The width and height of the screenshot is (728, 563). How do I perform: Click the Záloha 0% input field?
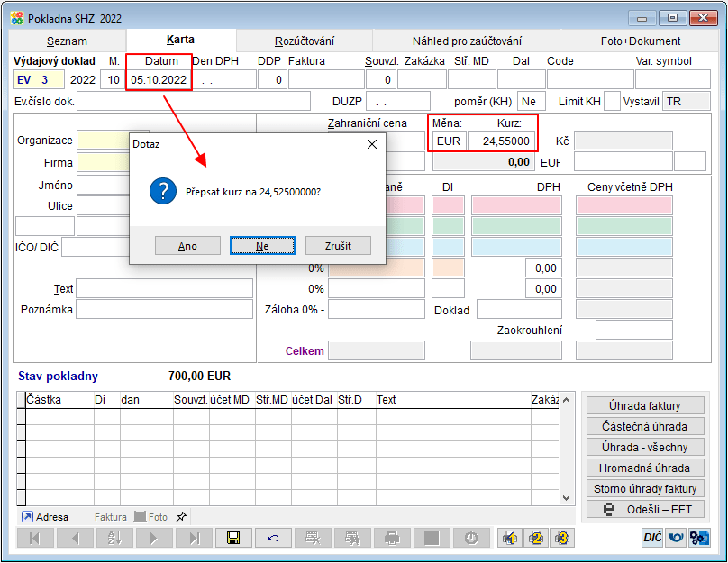click(377, 310)
